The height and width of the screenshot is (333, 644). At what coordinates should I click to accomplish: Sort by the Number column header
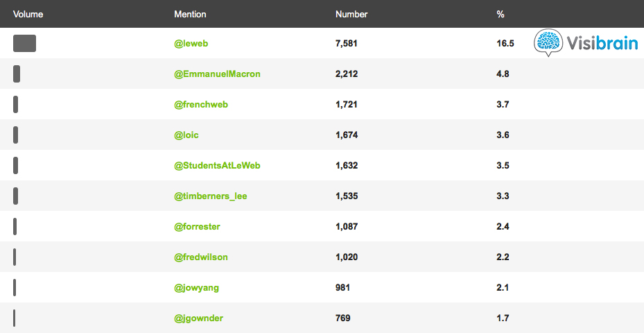[351, 14]
